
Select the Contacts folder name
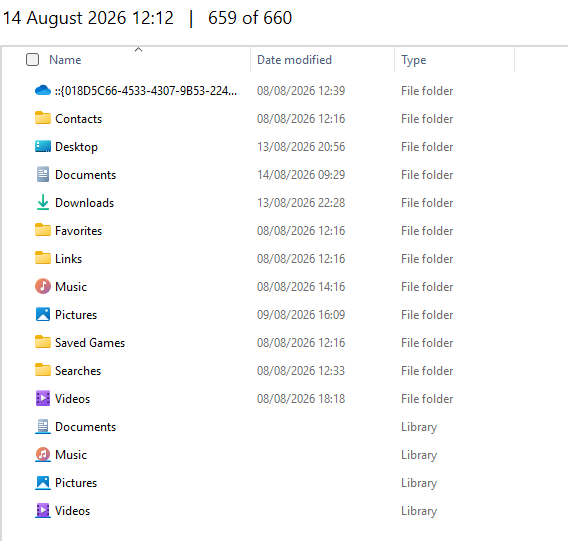[78, 118]
